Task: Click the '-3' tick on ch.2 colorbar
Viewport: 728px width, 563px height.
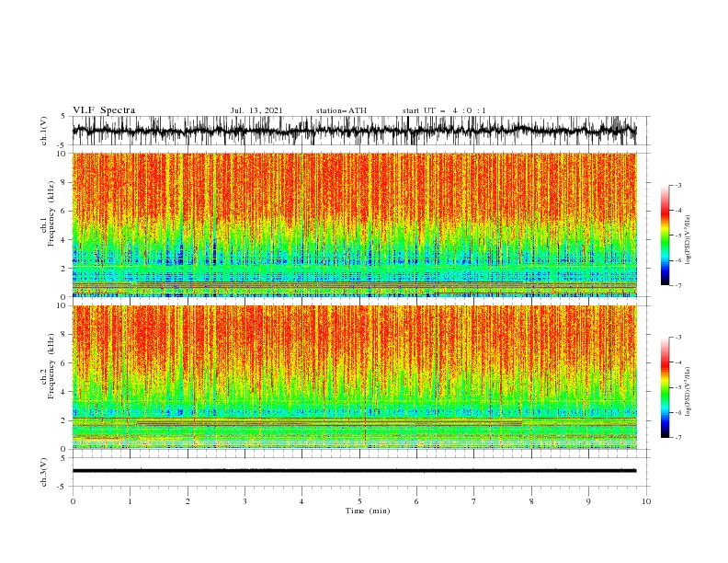Action: point(677,338)
